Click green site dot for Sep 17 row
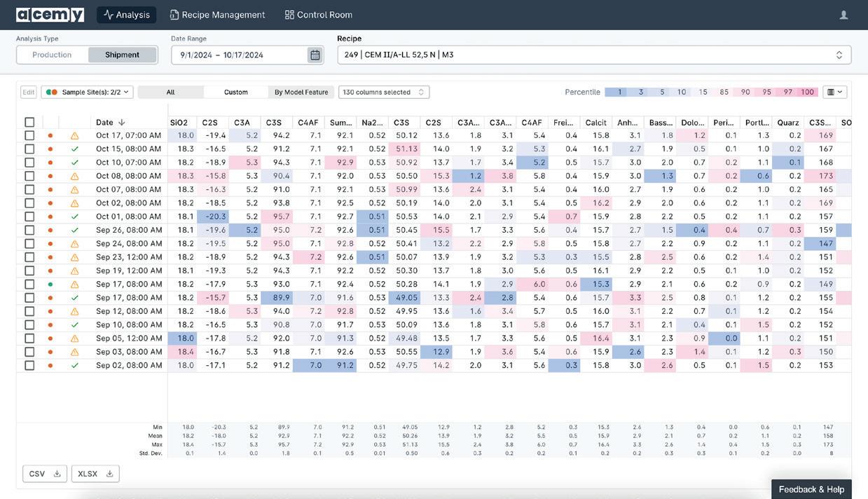Viewport: 868px width, 499px height. click(x=50, y=284)
